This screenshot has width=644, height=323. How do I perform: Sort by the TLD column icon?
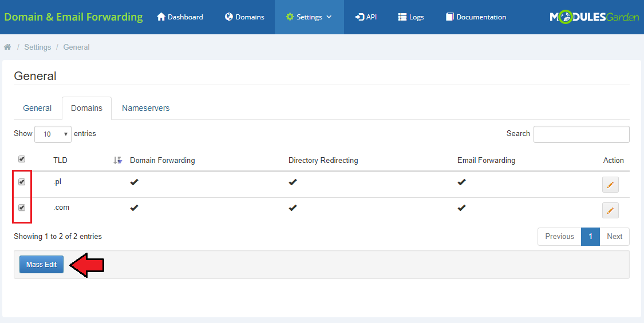click(x=118, y=161)
